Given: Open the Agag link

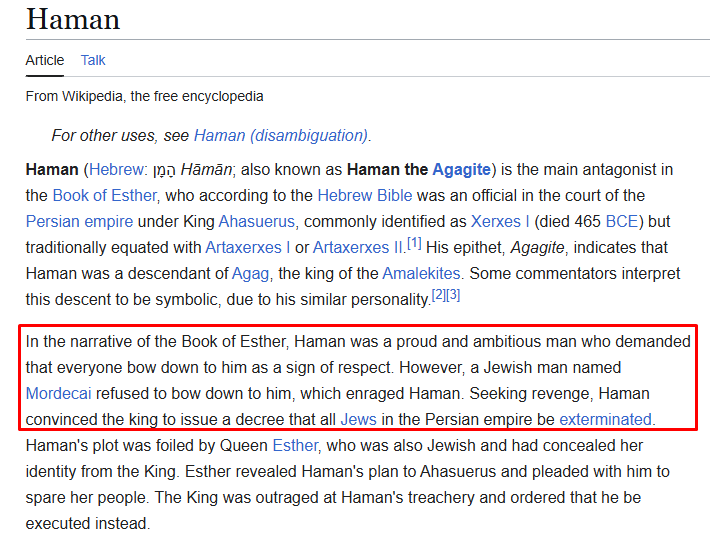Looking at the screenshot, I should [x=250, y=273].
